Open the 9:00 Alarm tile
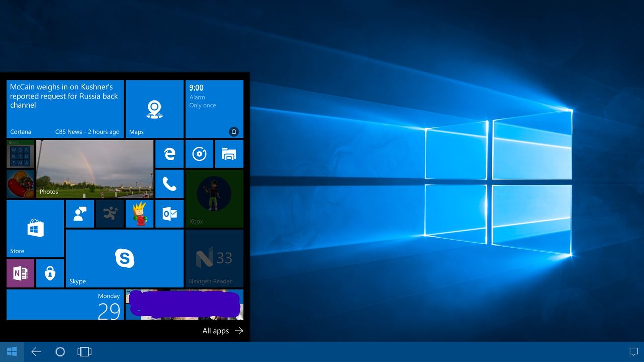The height and width of the screenshot is (362, 644). click(214, 109)
